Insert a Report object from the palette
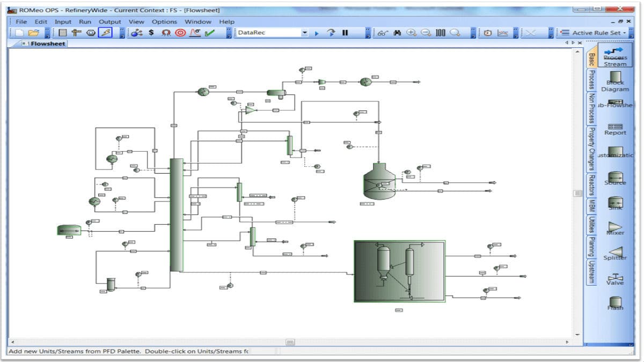The width and height of the screenshot is (644, 362). pyautogui.click(x=615, y=129)
